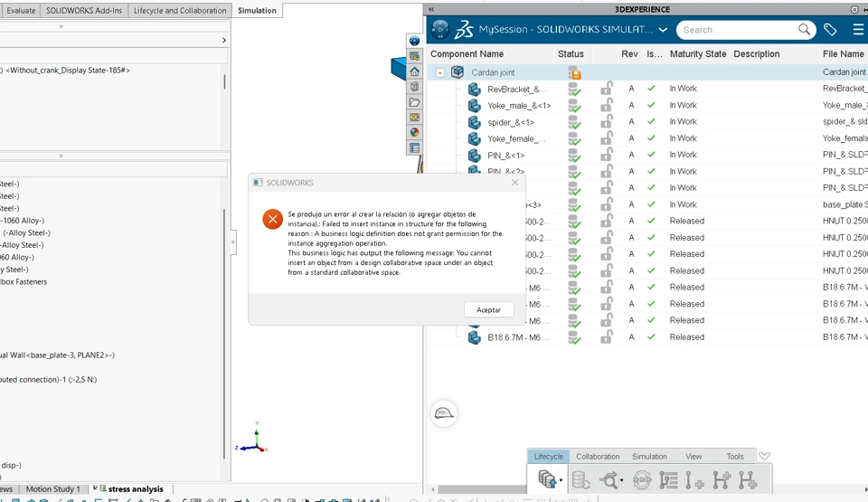Viewport: 868px width, 502px height.
Task: Switch to the Evaluate ribbon tab
Action: tap(21, 11)
